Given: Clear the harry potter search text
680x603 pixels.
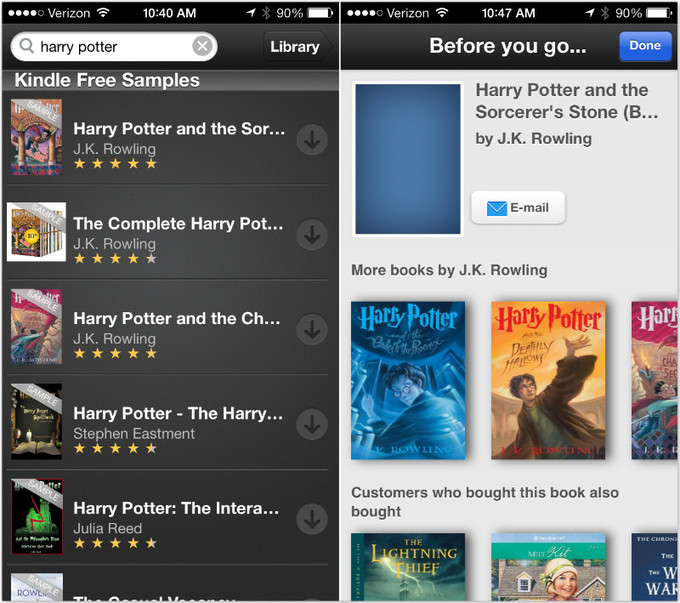Looking at the screenshot, I should point(202,46).
